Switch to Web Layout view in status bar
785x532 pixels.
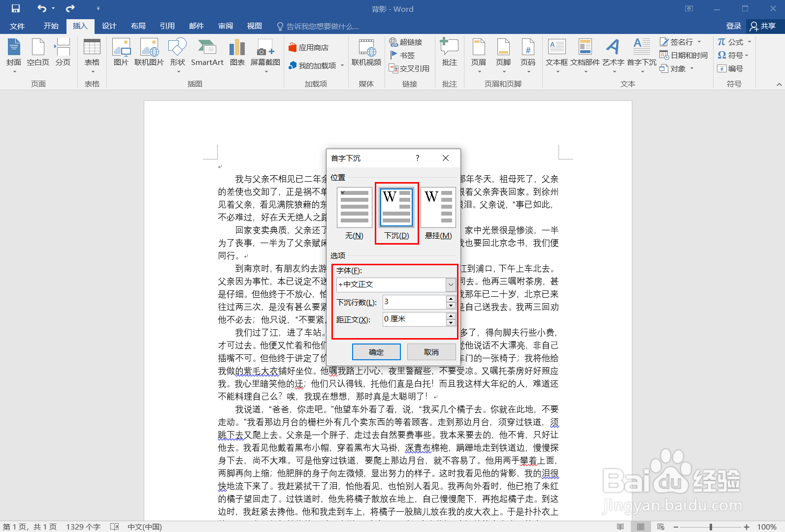point(661,527)
